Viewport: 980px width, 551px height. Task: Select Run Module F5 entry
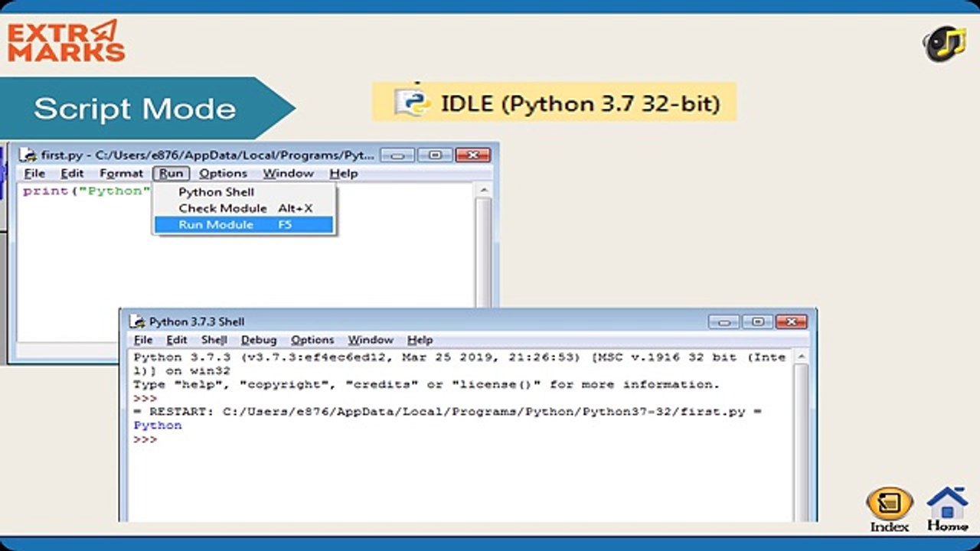tap(243, 225)
